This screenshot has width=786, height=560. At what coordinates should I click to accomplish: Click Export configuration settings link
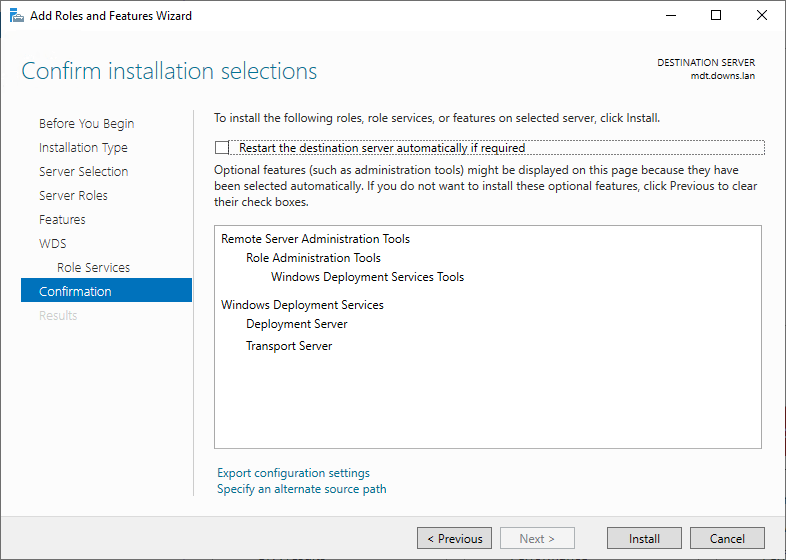pyautogui.click(x=293, y=473)
